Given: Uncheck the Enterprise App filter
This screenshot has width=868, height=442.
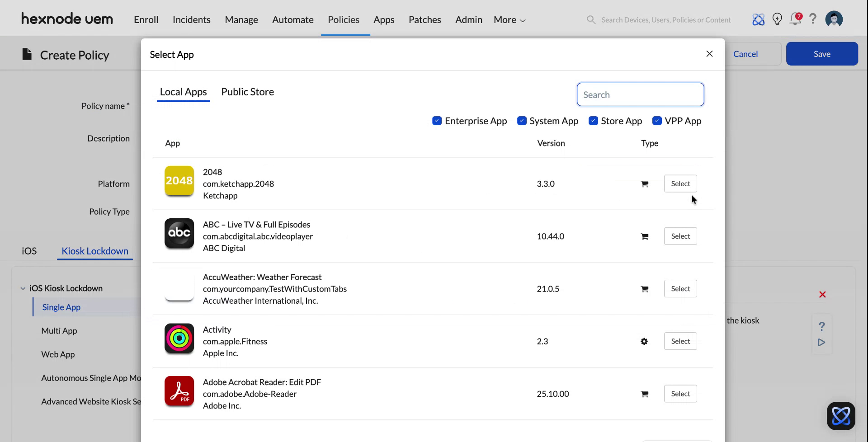Looking at the screenshot, I should coord(437,121).
